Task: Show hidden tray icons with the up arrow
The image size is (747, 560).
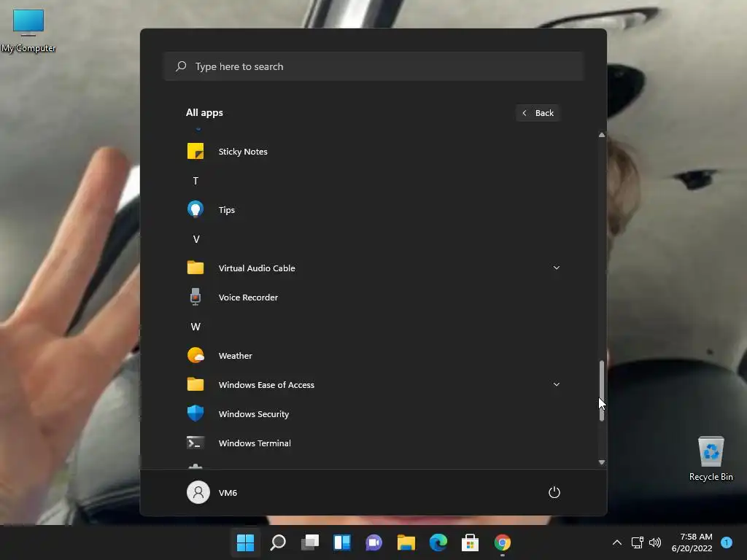Action: [x=617, y=542]
